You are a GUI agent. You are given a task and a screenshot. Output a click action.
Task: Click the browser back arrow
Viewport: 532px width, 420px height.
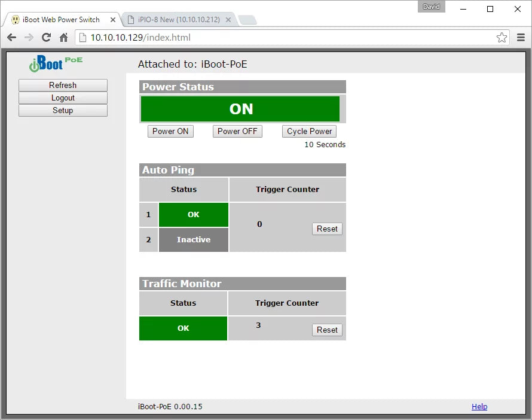11,37
